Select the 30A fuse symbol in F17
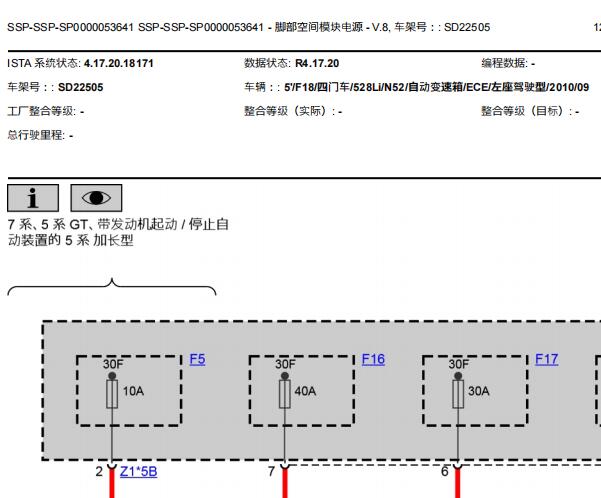 click(458, 394)
